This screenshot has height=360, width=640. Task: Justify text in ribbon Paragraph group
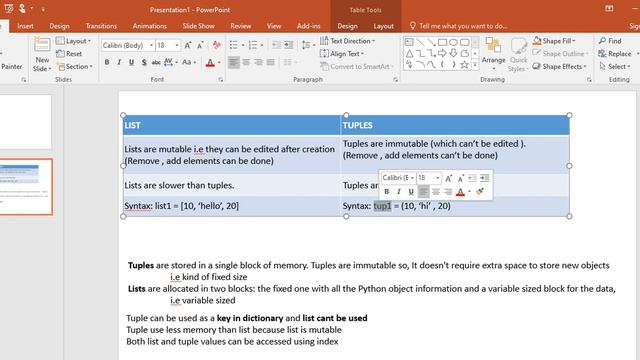pos(271,62)
